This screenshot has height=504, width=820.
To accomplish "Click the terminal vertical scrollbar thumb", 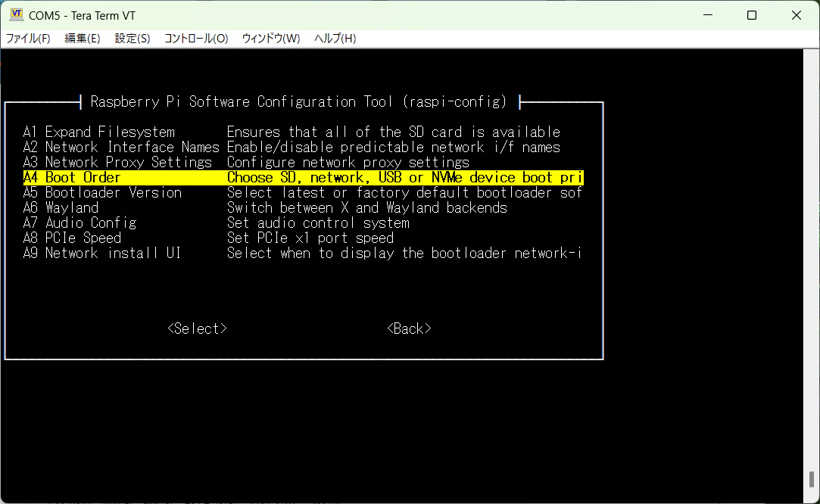I will (812, 480).
